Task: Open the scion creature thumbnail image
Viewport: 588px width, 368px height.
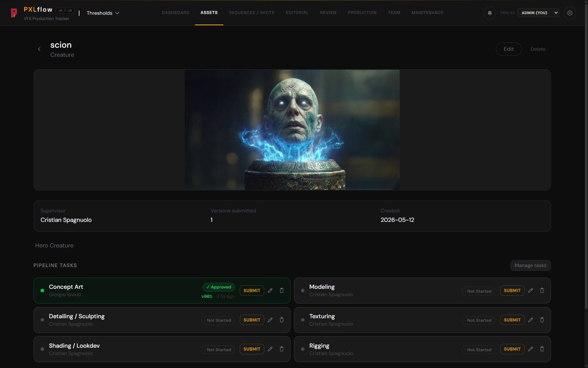Action: point(292,130)
